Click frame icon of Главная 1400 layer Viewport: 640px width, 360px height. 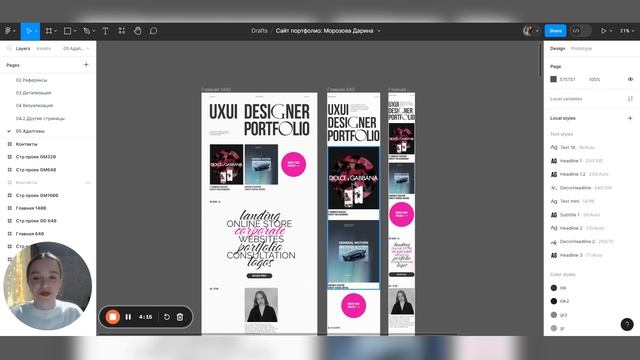click(x=9, y=208)
